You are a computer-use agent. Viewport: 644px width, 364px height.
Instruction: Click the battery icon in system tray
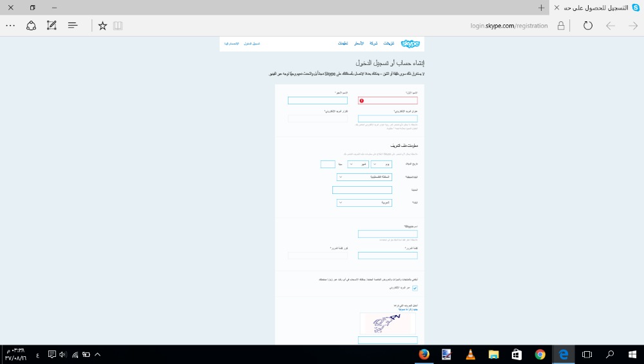click(86, 354)
